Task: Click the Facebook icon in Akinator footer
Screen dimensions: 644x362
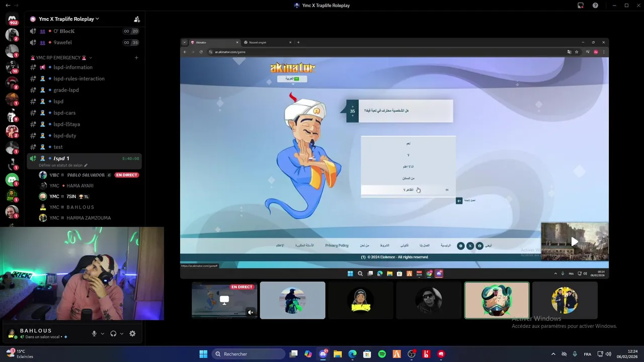Action: (x=479, y=246)
